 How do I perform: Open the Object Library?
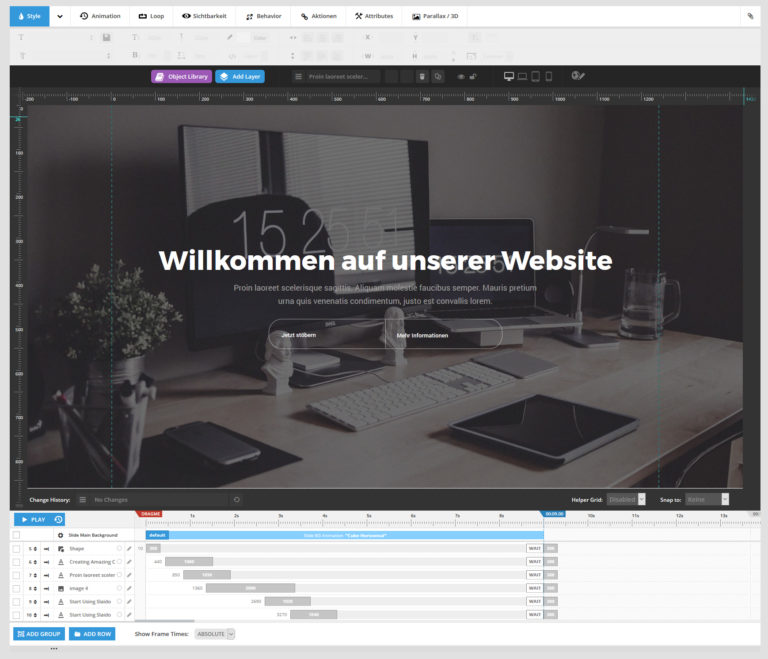[x=181, y=76]
